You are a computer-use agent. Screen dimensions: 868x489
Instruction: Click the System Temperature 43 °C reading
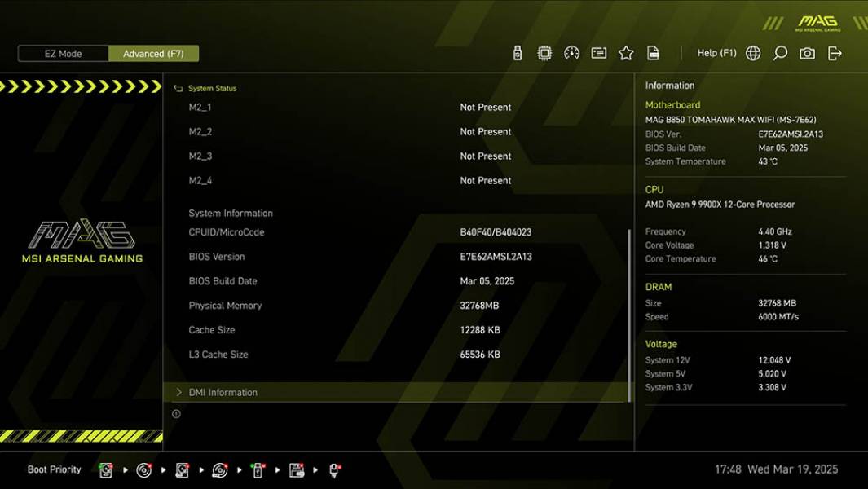pyautogui.click(x=768, y=161)
